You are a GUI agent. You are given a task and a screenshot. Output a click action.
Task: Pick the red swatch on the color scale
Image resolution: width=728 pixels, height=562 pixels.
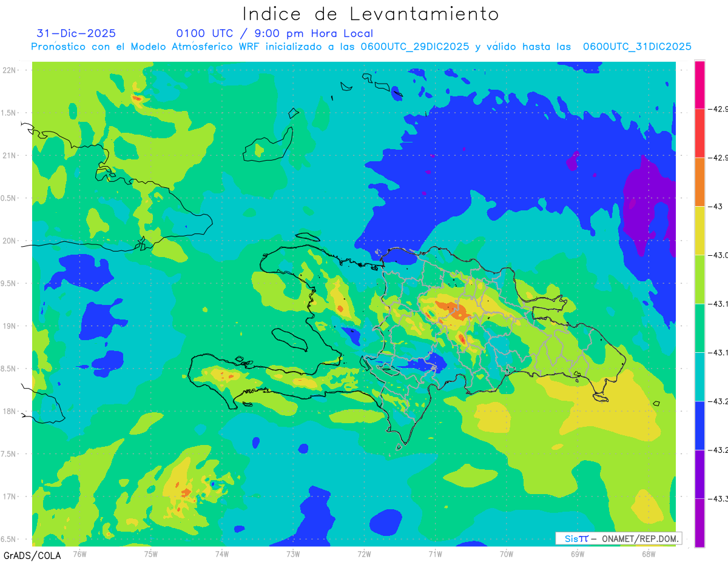pyautogui.click(x=699, y=133)
